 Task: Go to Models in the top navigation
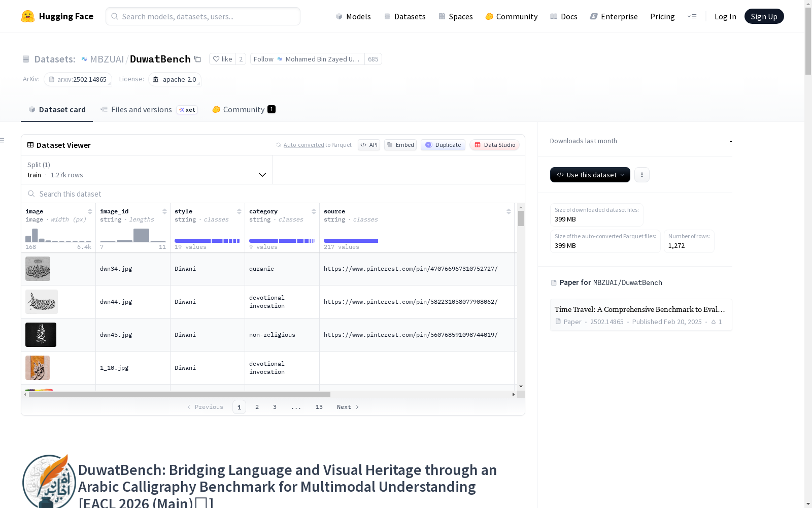pos(353,16)
